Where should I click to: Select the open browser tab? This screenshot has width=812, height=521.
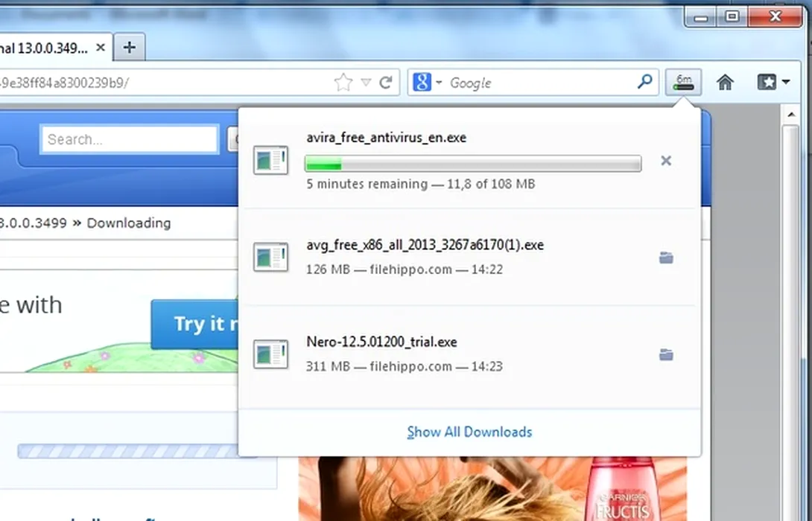pyautogui.click(x=45, y=48)
